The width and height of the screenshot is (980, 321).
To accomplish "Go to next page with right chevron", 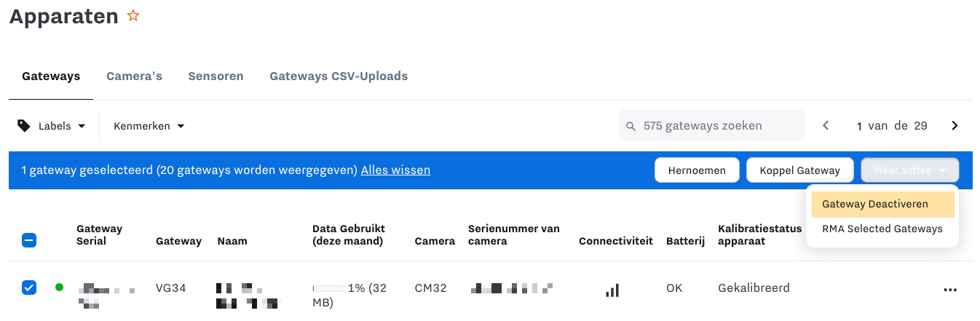I will [x=955, y=126].
